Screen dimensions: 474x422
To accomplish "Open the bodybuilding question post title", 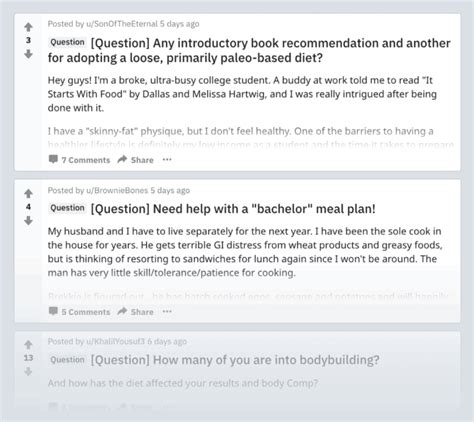I will click(235, 360).
